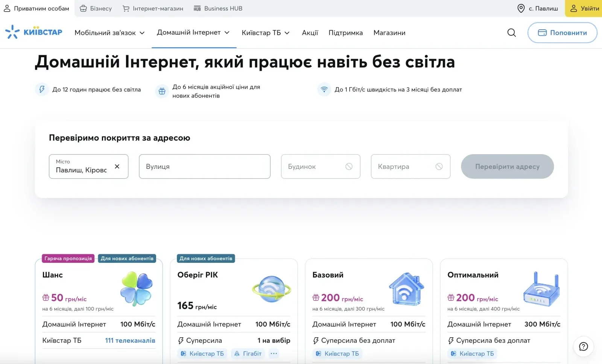Go to Інтернет-магазин
Viewport: 602px width, 364px height.
[x=153, y=8]
